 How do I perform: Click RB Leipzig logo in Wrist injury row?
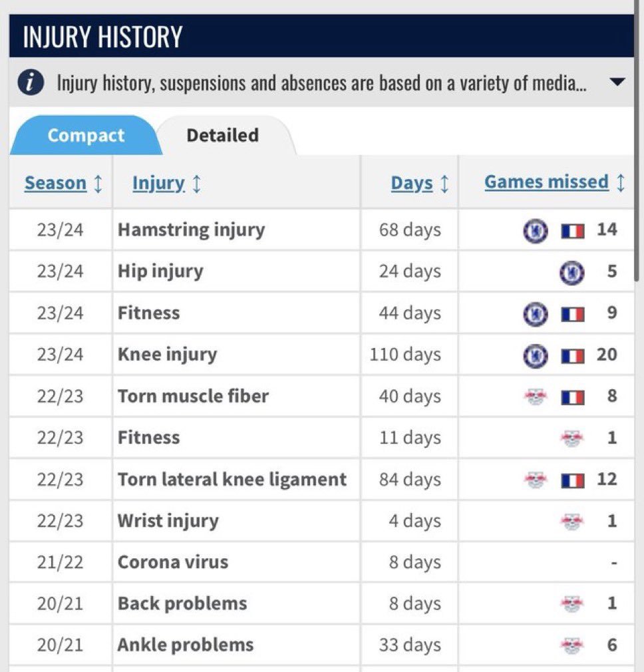pos(572,521)
